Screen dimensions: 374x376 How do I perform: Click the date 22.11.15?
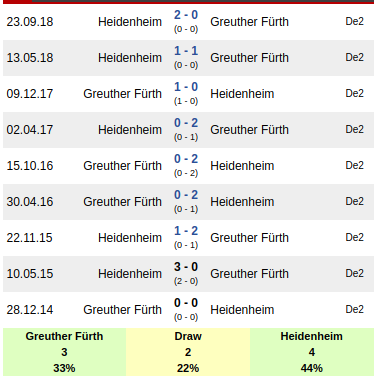click(30, 238)
